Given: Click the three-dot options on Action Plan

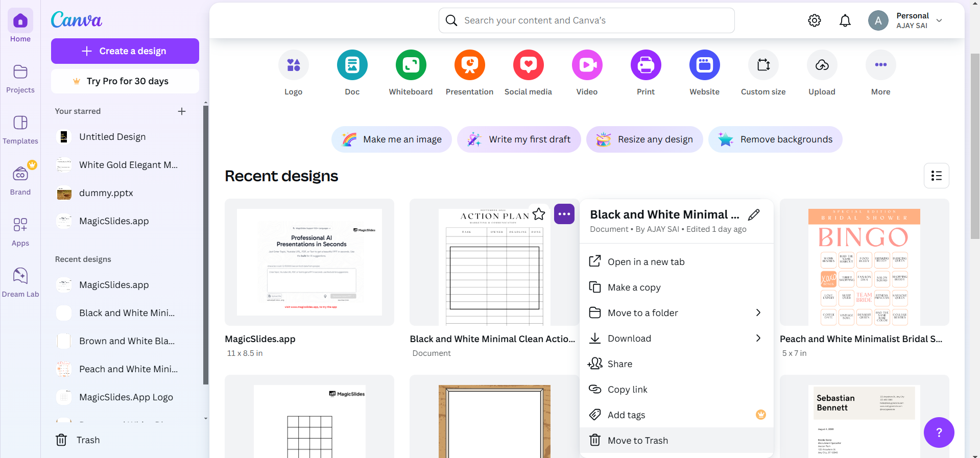Looking at the screenshot, I should [564, 214].
